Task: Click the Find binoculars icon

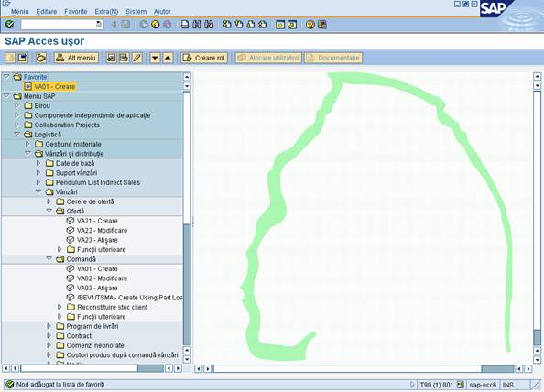Action: tap(197, 25)
